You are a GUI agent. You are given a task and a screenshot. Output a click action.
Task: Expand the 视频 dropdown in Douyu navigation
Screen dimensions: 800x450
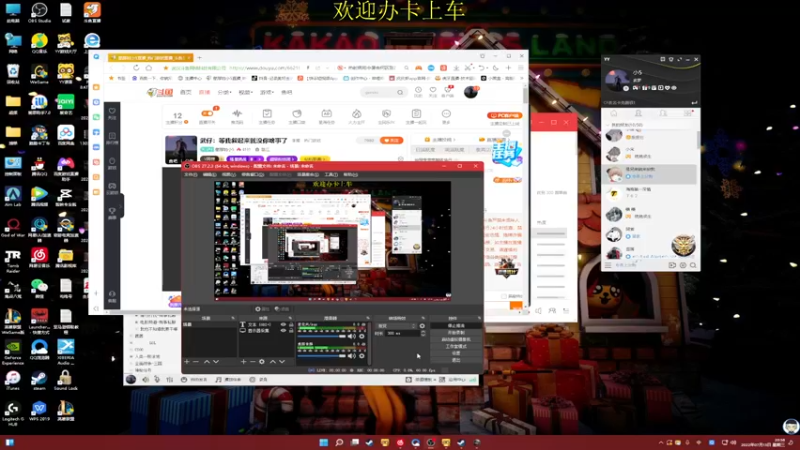245,92
